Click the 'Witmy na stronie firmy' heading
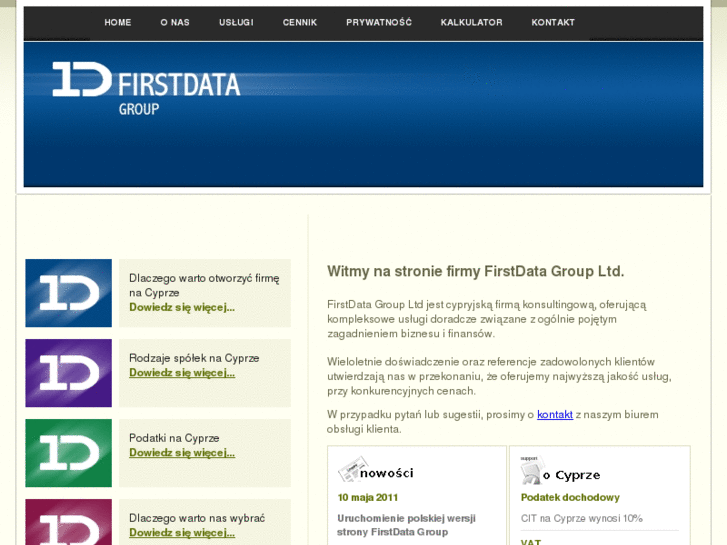 (476, 271)
